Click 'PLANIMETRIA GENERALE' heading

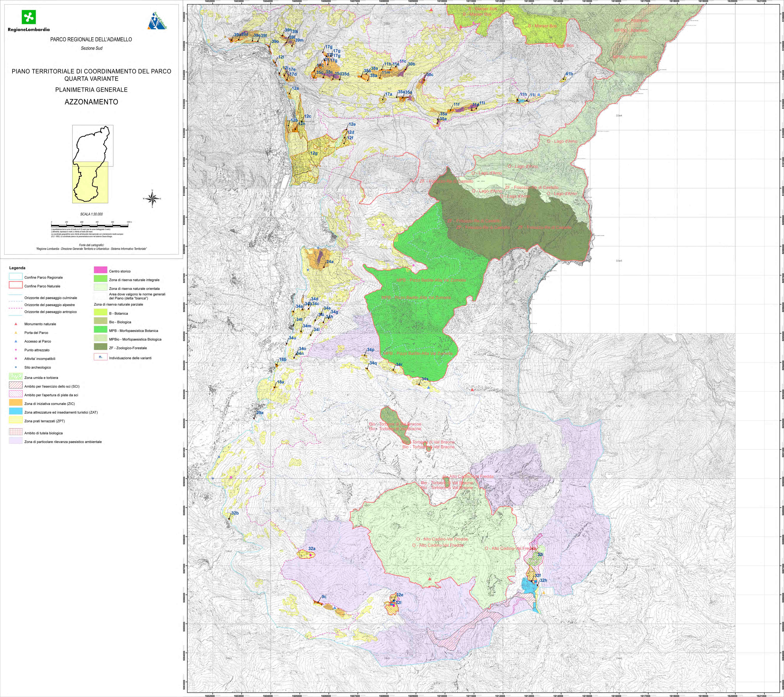click(x=91, y=90)
